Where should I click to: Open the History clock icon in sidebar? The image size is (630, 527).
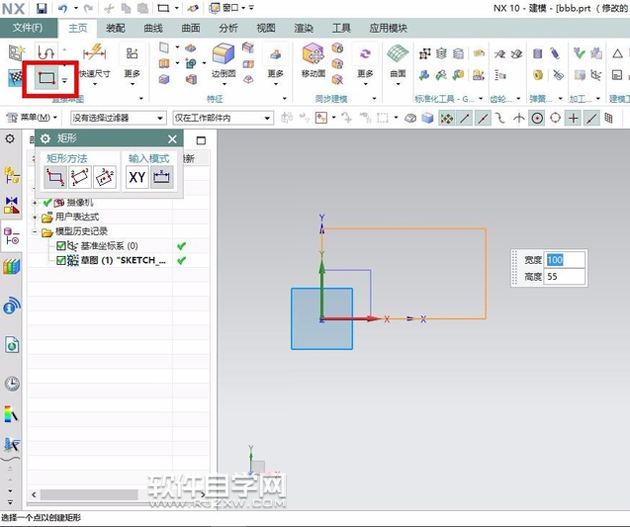point(12,383)
